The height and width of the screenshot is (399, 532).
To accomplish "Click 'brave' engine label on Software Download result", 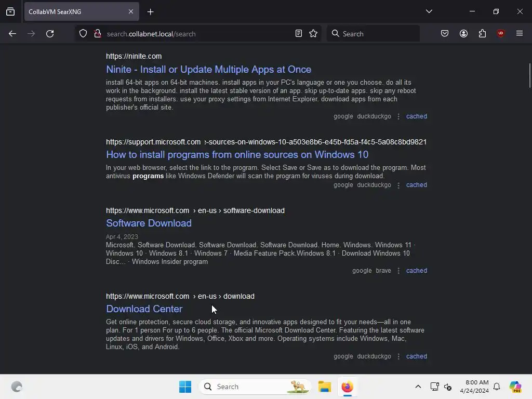I will (x=383, y=271).
